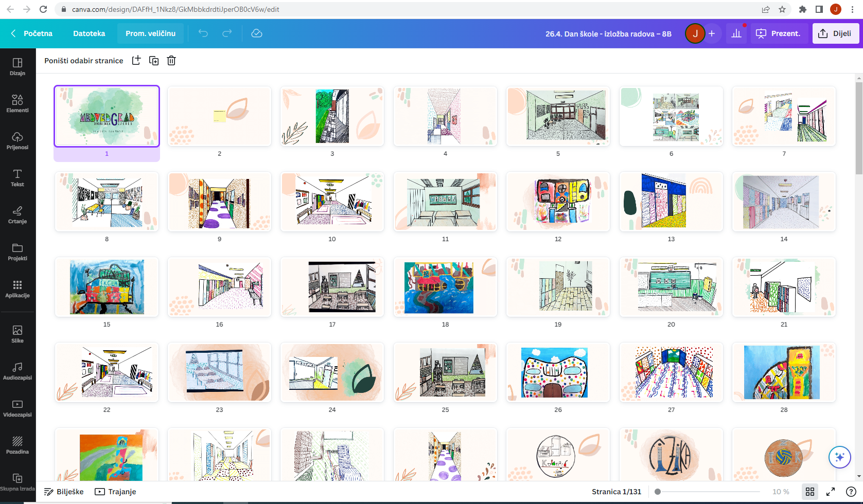Open the Prom. veličinu resize menu
This screenshot has height=504, width=863.
tap(150, 33)
